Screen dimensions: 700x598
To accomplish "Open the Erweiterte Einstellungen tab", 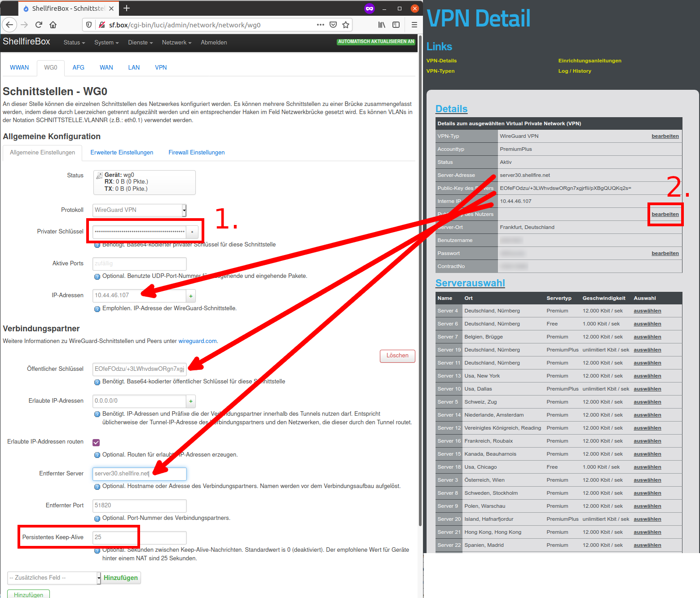I will 122,153.
